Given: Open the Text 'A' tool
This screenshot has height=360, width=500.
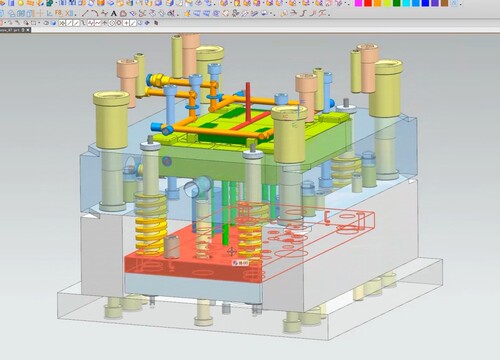Looking at the screenshot, I should 114,14.
